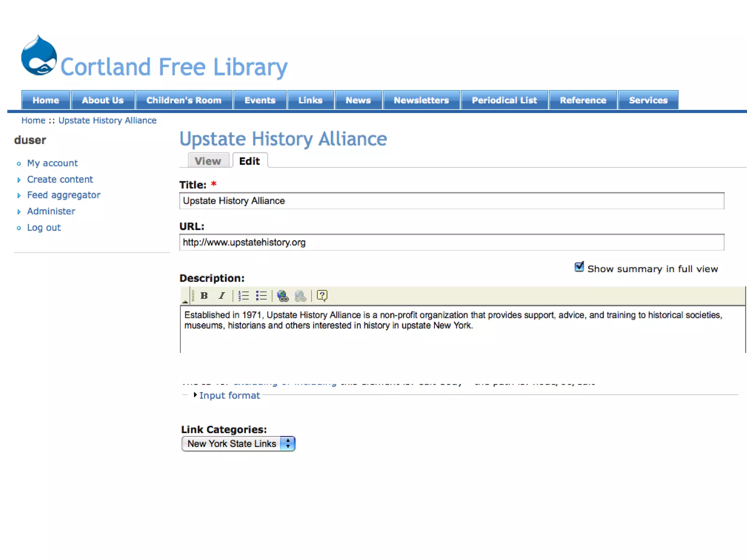
Task: Open the Children's Room navigation tab
Action: tap(184, 100)
